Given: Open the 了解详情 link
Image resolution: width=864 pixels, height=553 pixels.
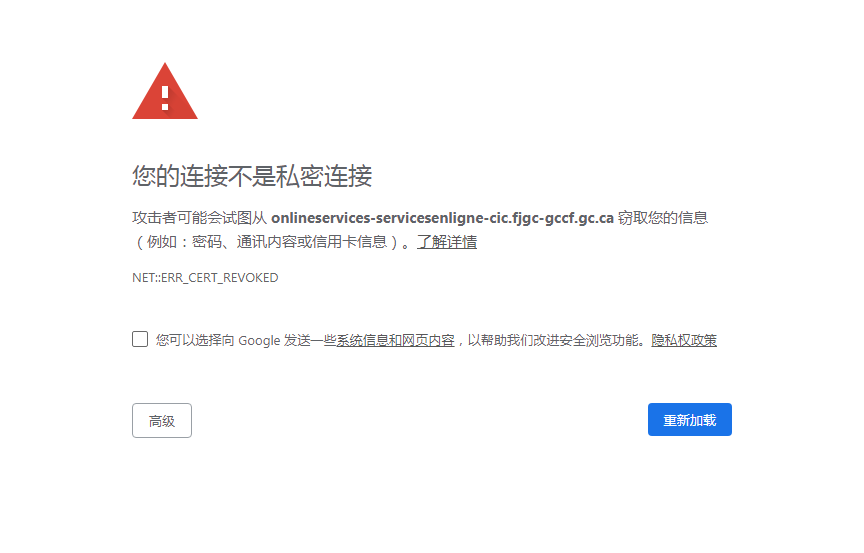Looking at the screenshot, I should 447,242.
